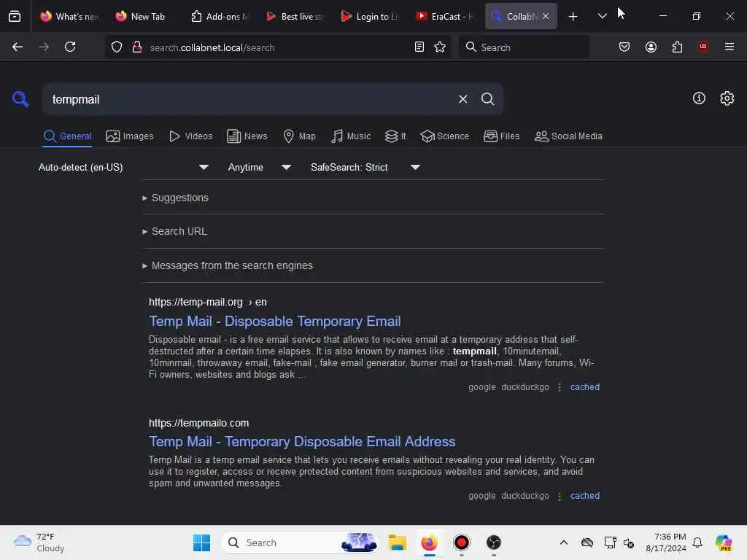Open Temp Mail - Temporary Disposable Email Address result

click(x=302, y=442)
